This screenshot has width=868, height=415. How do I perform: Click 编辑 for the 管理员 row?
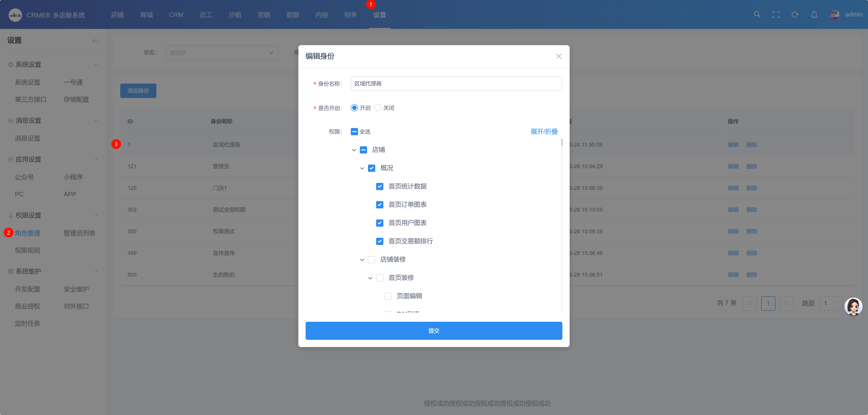pos(733,166)
